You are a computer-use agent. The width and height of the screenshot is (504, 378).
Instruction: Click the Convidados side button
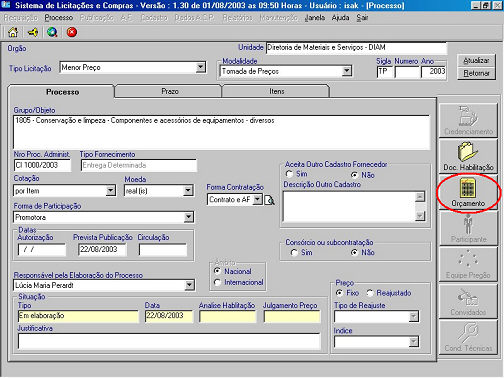pyautogui.click(x=468, y=301)
